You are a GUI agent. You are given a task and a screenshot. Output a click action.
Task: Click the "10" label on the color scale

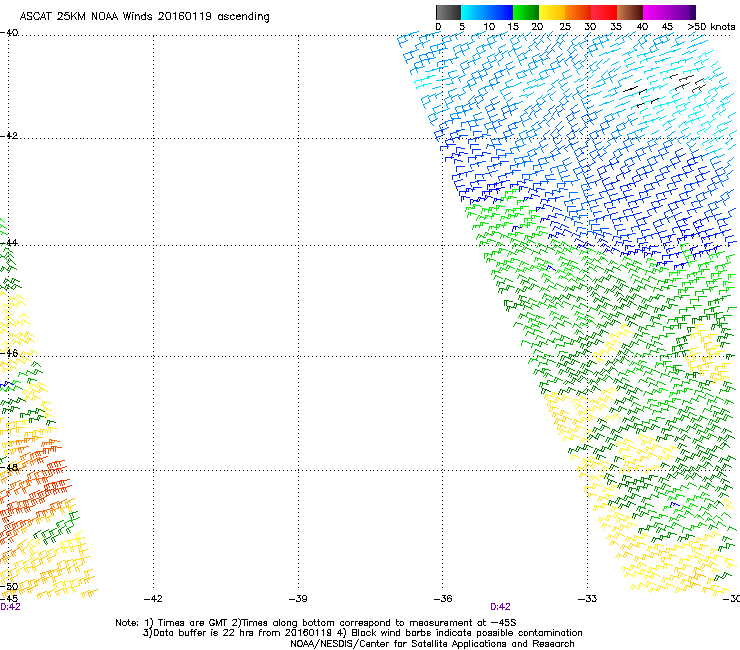point(489,27)
